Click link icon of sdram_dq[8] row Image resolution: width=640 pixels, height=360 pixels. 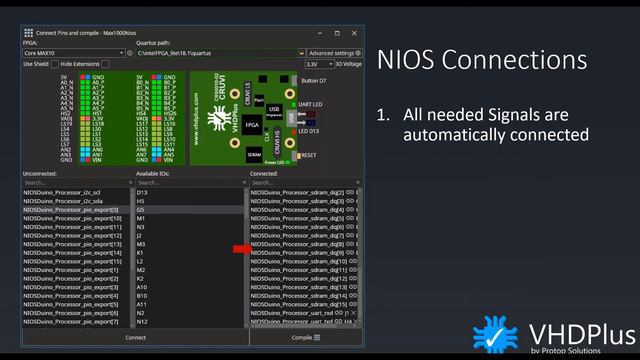(x=350, y=244)
